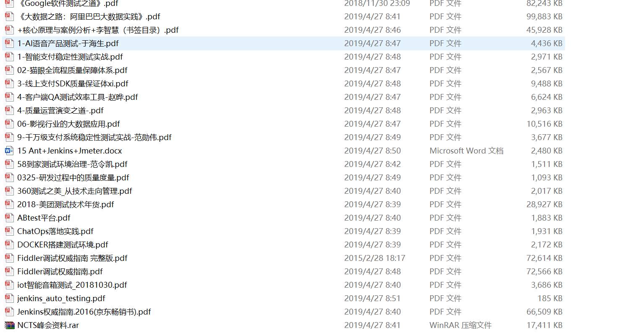Click the PDF icon of 06-影视行业的大数据应用.pdf
Screen dimensions: 644x333
[x=9, y=124]
